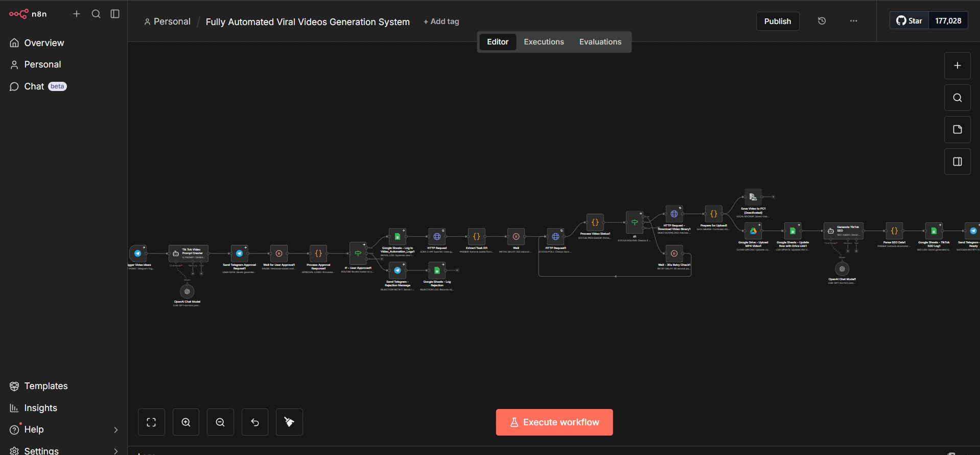Viewport: 980px width, 455px height.
Task: Switch to the Evaluations tab
Action: tap(600, 42)
